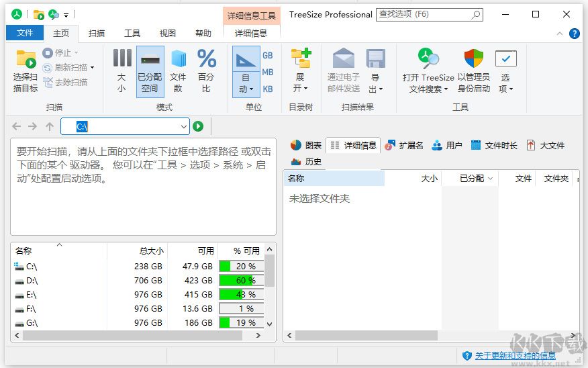Switch units to GB

[x=267, y=56]
